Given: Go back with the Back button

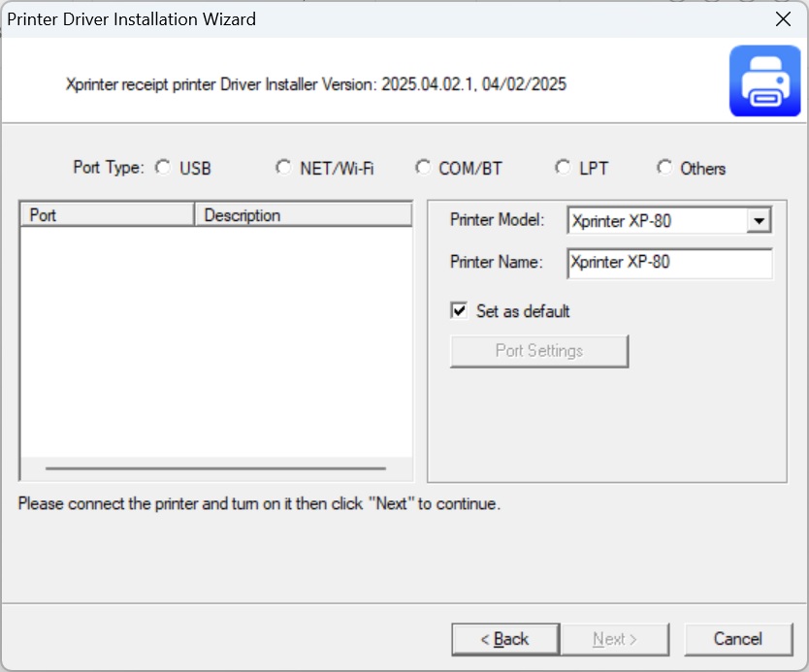Looking at the screenshot, I should (505, 639).
